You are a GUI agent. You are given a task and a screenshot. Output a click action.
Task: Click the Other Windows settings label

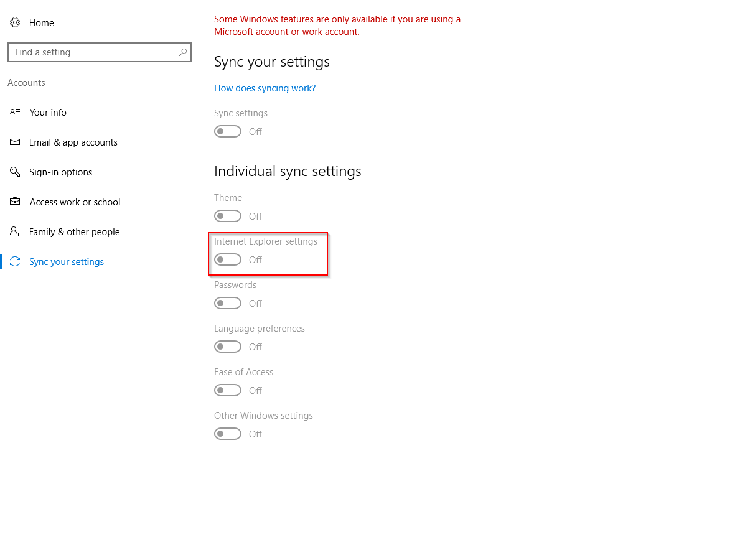[263, 416]
